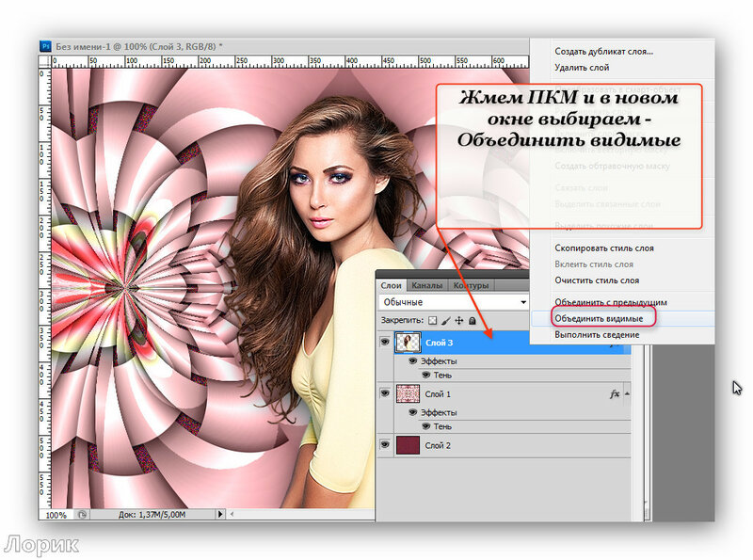
Task: Click the lock image pixels brush icon
Action: click(x=446, y=321)
